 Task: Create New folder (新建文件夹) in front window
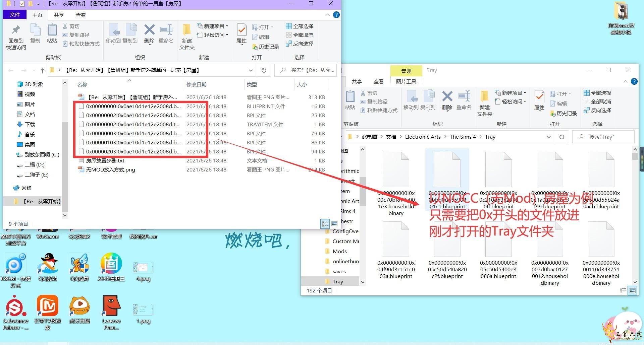[187, 37]
